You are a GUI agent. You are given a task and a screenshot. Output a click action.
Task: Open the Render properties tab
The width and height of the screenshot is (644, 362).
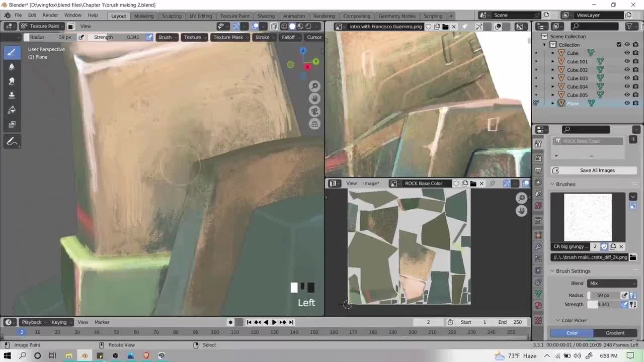click(538, 158)
